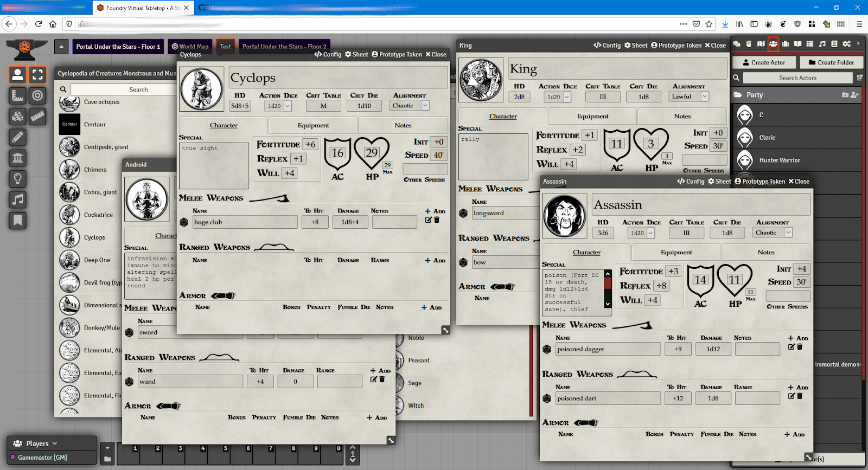868x470 pixels.
Task: Reload the browser page
Action: pyautogui.click(x=39, y=24)
